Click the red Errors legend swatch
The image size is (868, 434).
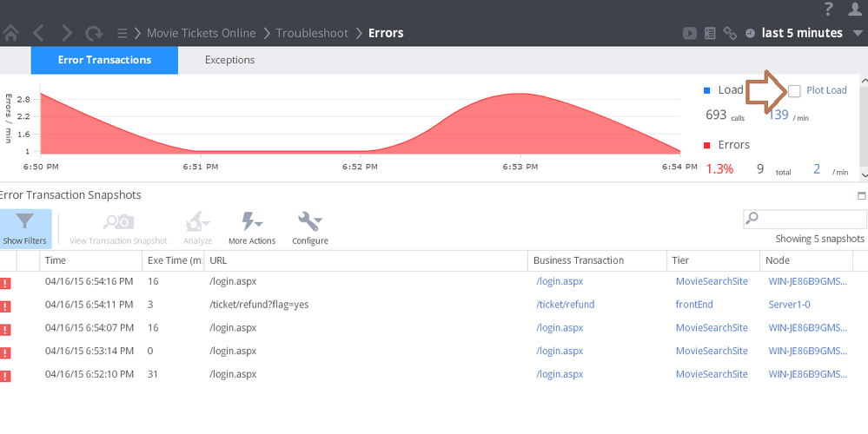coord(706,146)
